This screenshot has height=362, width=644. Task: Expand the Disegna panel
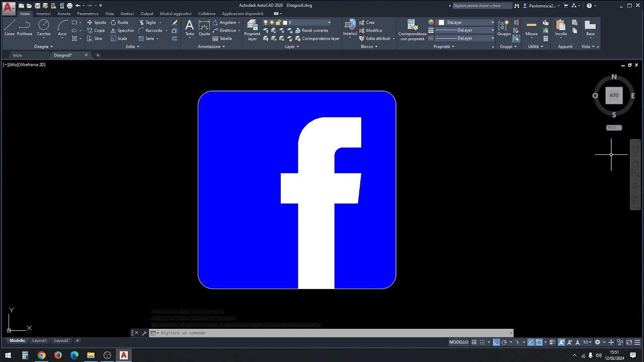tap(44, 47)
